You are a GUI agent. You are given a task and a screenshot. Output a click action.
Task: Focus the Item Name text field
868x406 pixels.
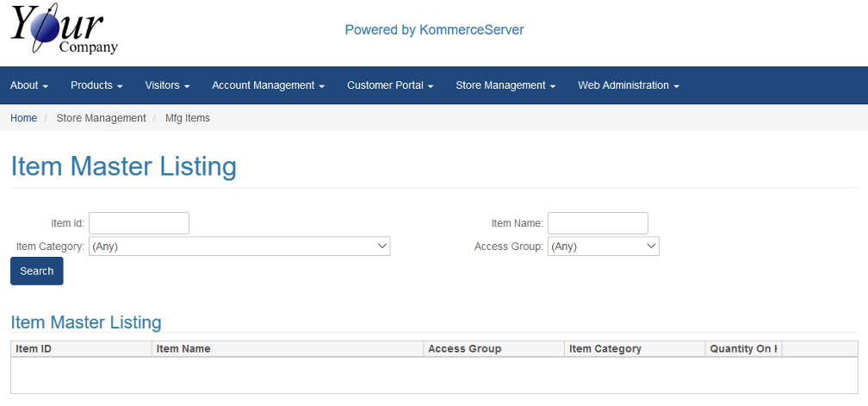pos(598,223)
